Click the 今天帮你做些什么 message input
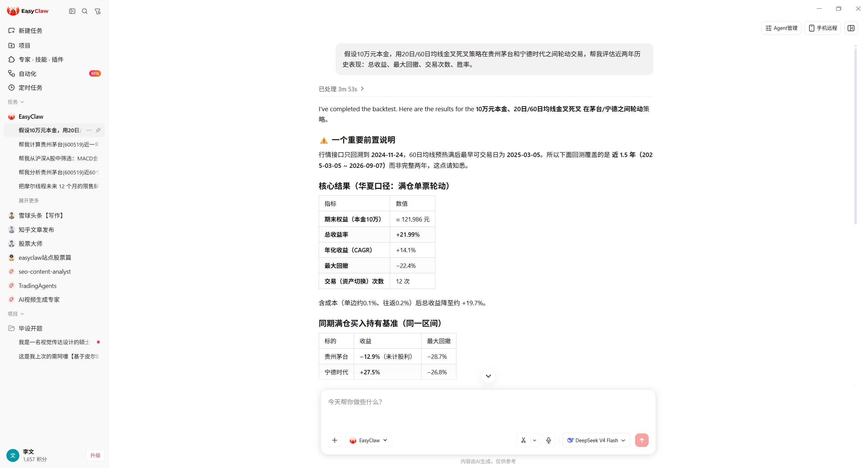This screenshot has height=468, width=868. (488, 410)
